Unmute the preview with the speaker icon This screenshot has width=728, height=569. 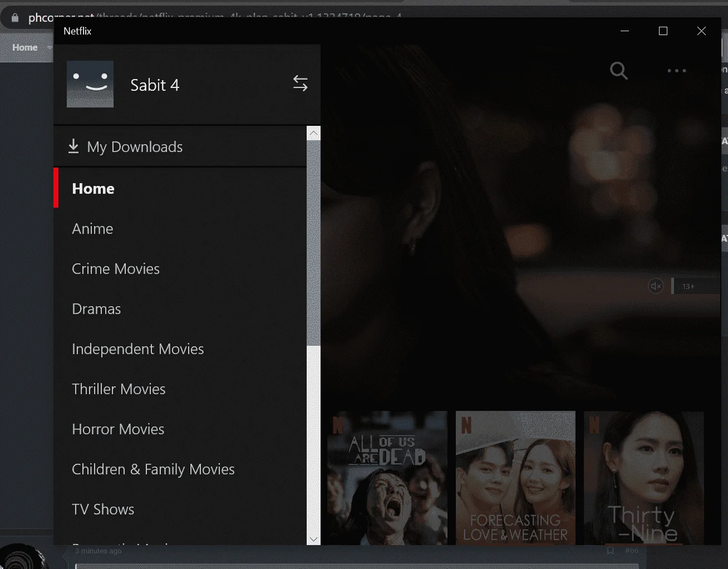[x=656, y=286]
